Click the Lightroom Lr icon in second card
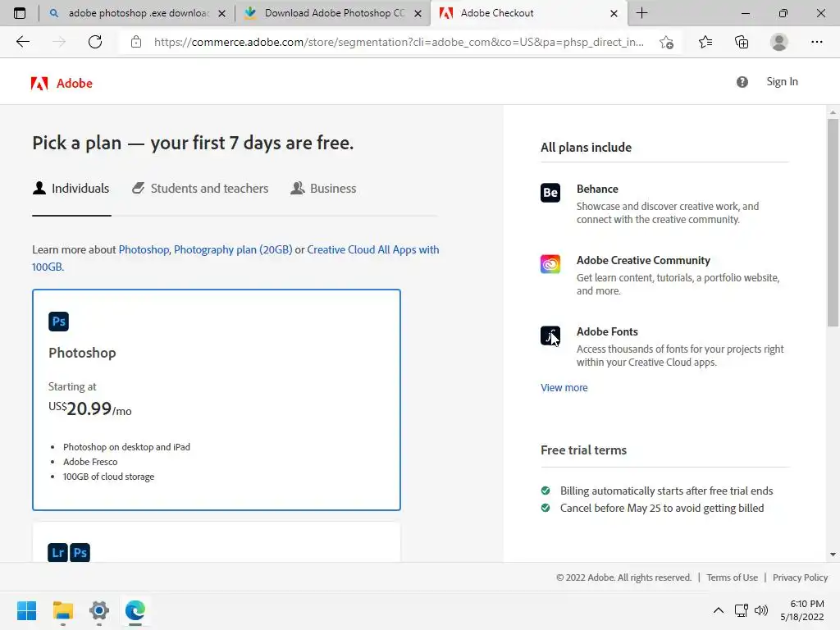Screen dimensions: 840x630 [x=58, y=552]
